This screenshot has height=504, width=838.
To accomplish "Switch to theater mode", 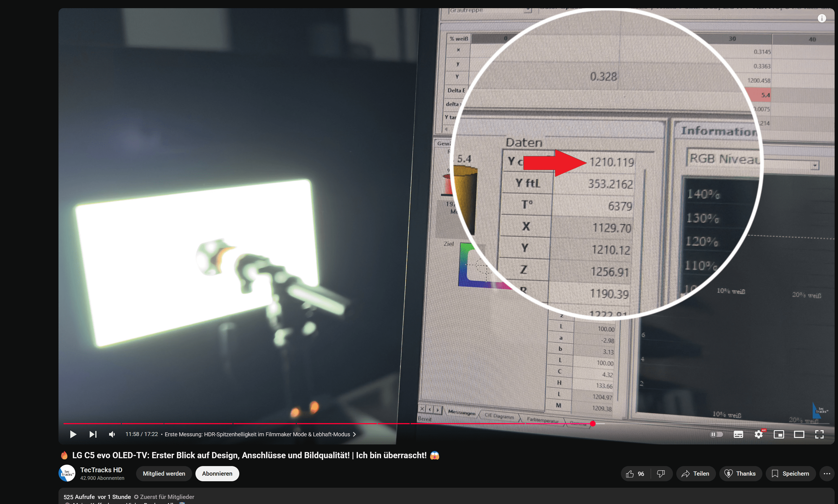I will (799, 434).
